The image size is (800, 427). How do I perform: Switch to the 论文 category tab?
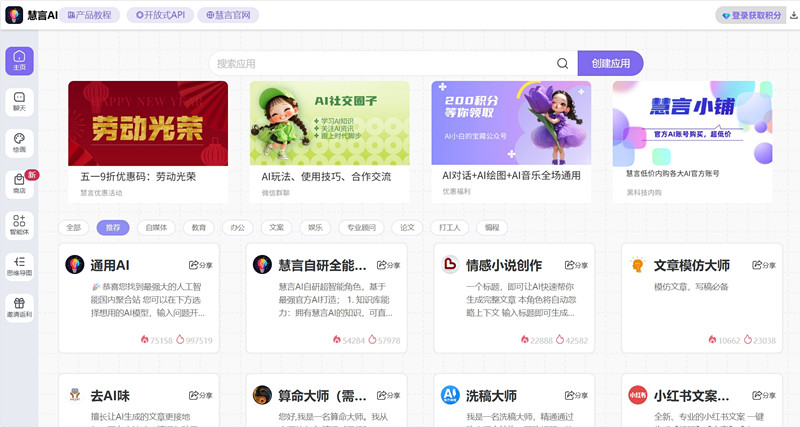(407, 228)
